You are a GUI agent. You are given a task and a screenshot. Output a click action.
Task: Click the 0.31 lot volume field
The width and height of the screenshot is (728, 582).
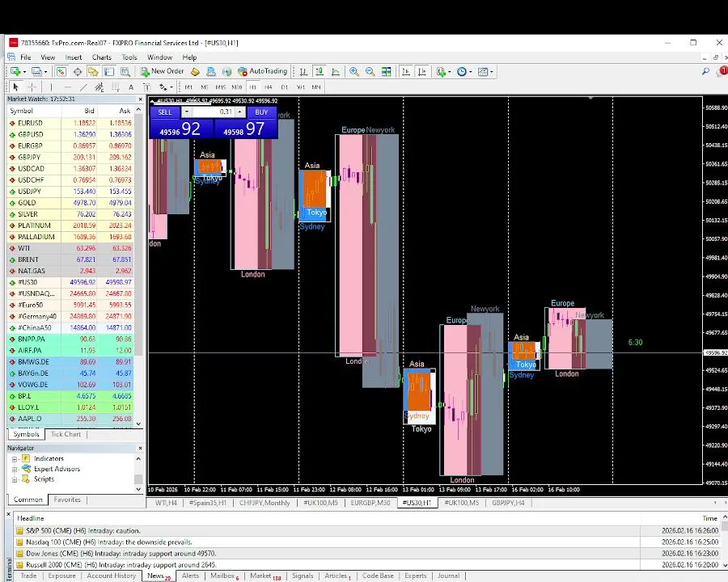(x=213, y=112)
